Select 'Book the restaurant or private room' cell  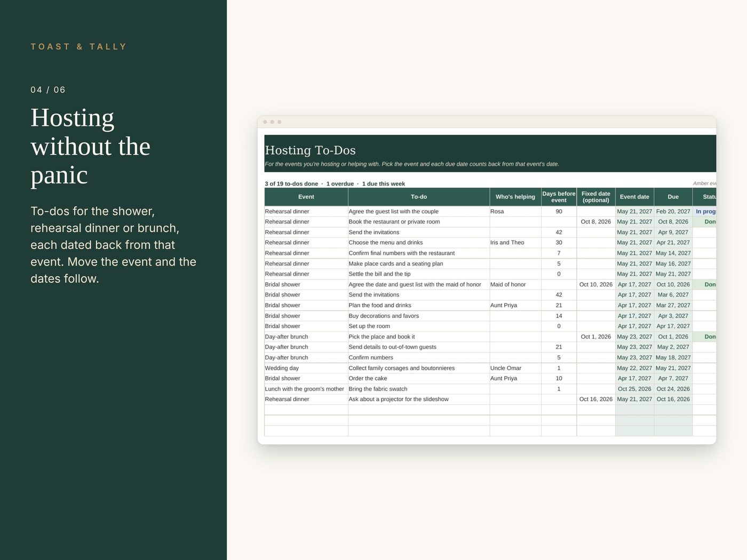click(x=419, y=222)
